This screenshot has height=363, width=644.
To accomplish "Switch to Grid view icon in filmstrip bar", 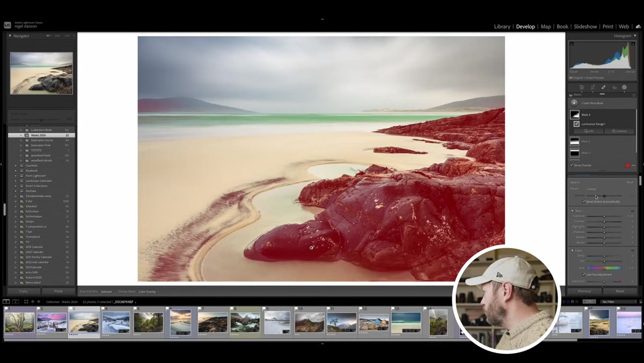I will click(x=26, y=302).
